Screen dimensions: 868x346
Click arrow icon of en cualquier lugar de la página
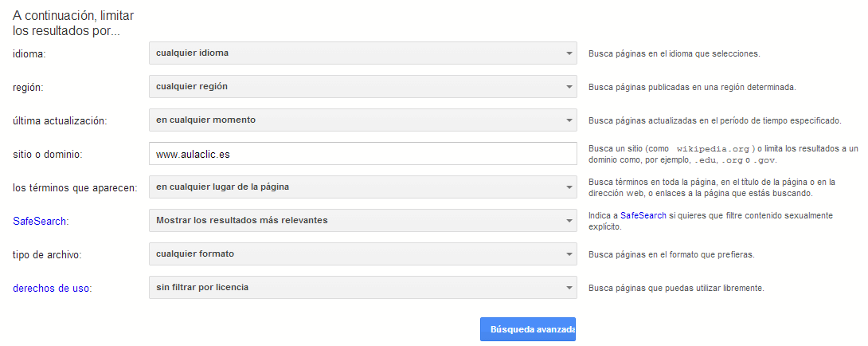[569, 187]
